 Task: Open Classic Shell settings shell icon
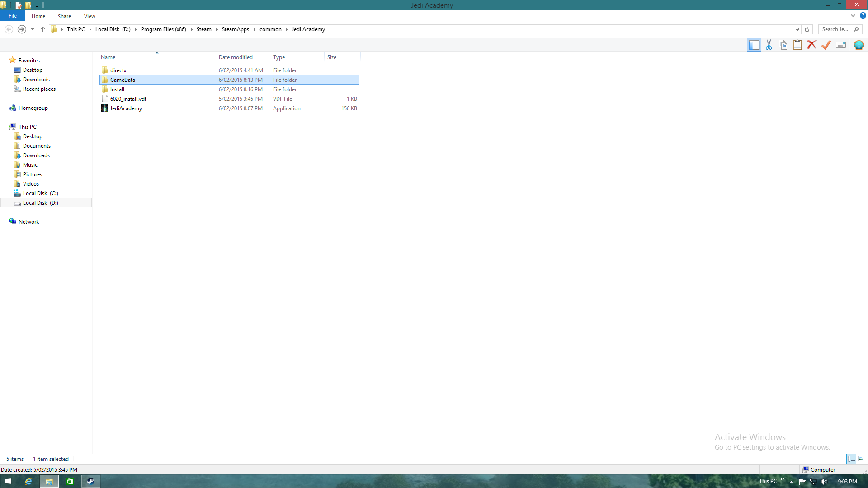(x=859, y=45)
